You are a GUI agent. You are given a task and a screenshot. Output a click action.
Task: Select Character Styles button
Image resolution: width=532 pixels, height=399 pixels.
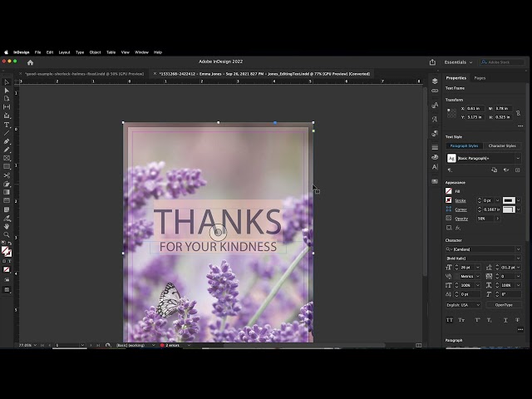coord(502,146)
